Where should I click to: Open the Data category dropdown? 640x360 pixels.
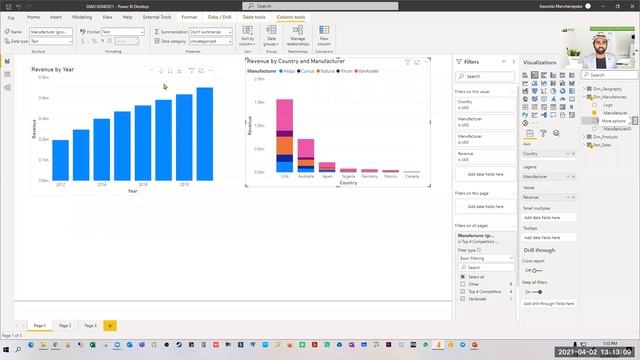pyautogui.click(x=211, y=41)
